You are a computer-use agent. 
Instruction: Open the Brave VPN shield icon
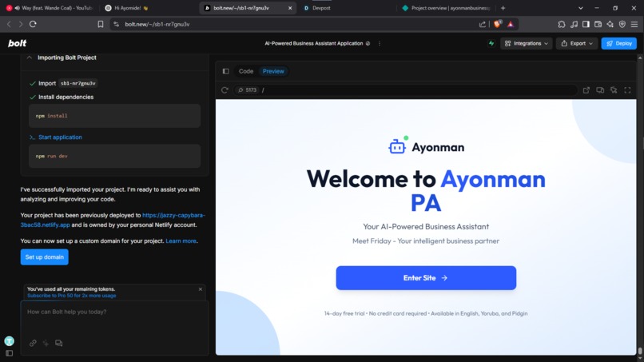pyautogui.click(x=622, y=24)
